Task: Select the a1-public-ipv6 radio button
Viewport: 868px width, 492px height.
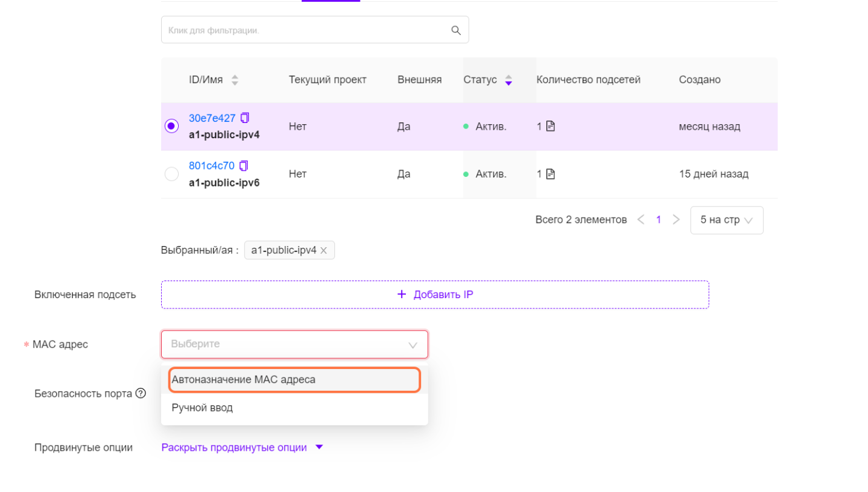Action: click(172, 174)
